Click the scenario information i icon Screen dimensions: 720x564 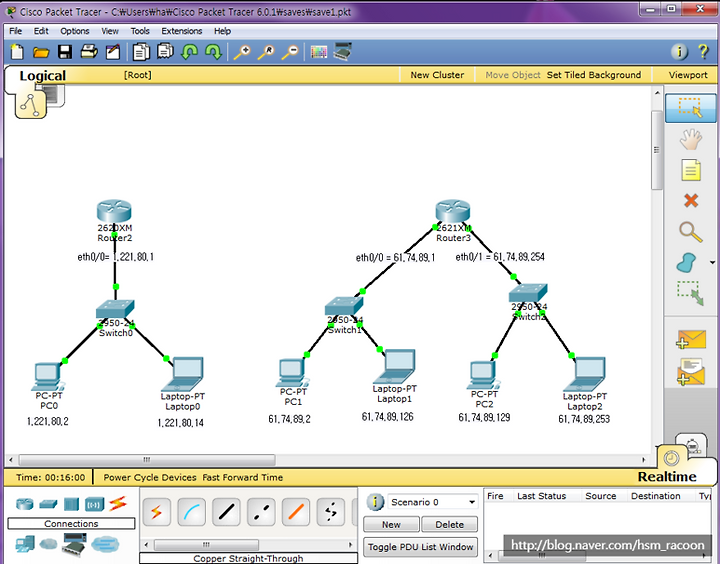(375, 502)
